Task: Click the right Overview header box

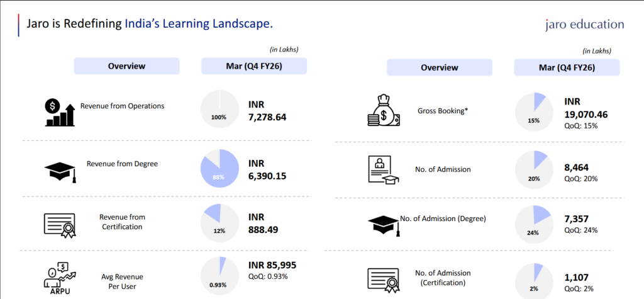Action: coord(440,67)
